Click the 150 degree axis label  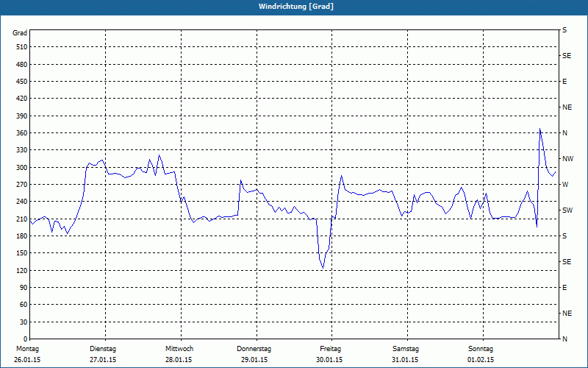22,253
